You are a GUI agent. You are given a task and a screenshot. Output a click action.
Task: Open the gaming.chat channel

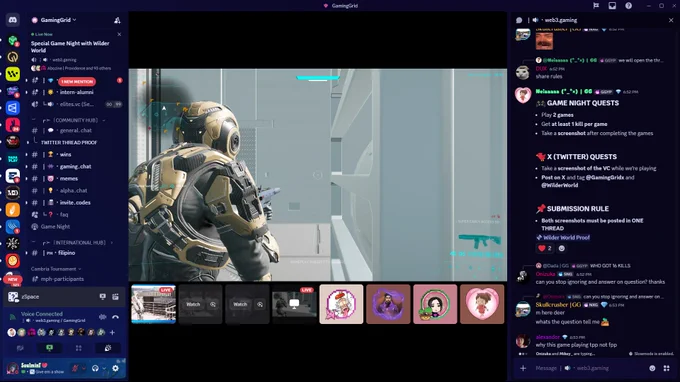[75, 167]
